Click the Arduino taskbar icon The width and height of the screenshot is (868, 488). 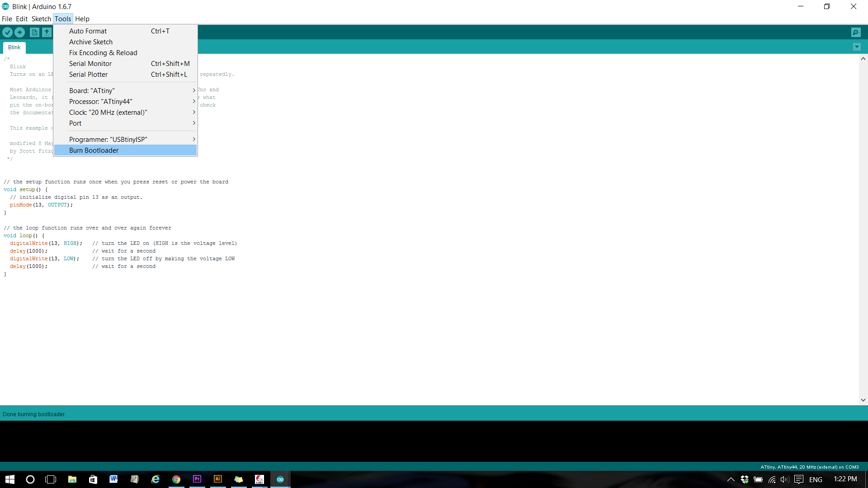[280, 479]
